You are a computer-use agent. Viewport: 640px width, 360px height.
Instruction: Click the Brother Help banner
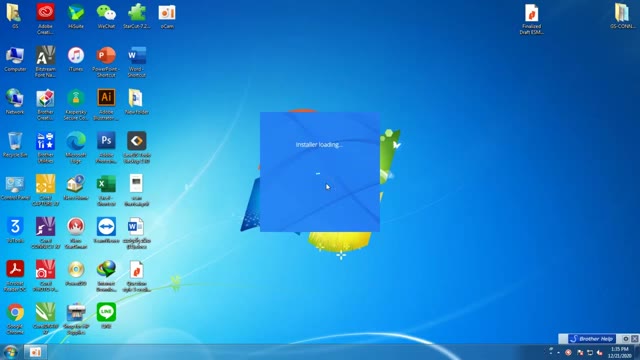[592, 339]
